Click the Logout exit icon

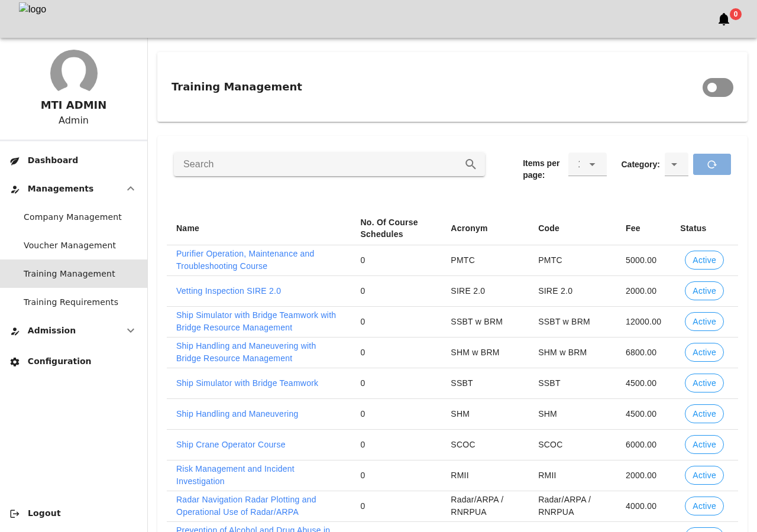point(15,514)
